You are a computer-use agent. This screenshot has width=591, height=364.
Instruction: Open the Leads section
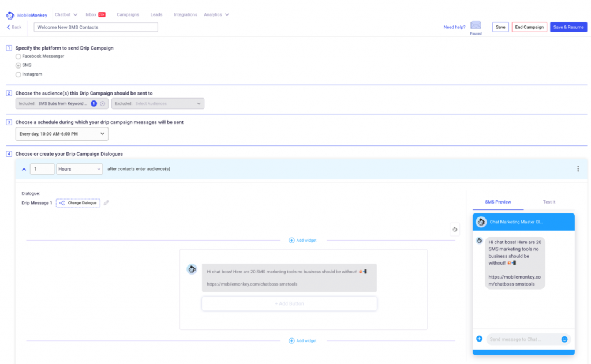click(156, 14)
